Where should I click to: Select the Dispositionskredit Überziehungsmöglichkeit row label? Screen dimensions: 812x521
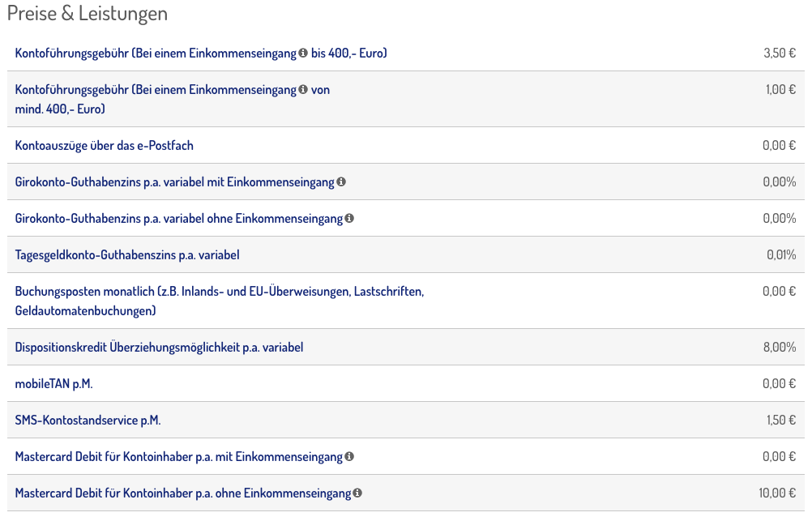[x=159, y=348]
